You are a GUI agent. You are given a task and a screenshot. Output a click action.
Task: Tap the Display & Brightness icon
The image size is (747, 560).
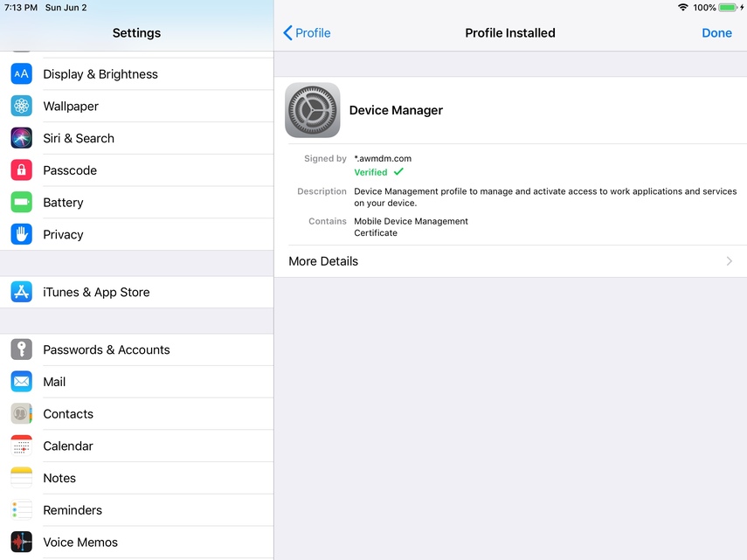[x=22, y=74]
